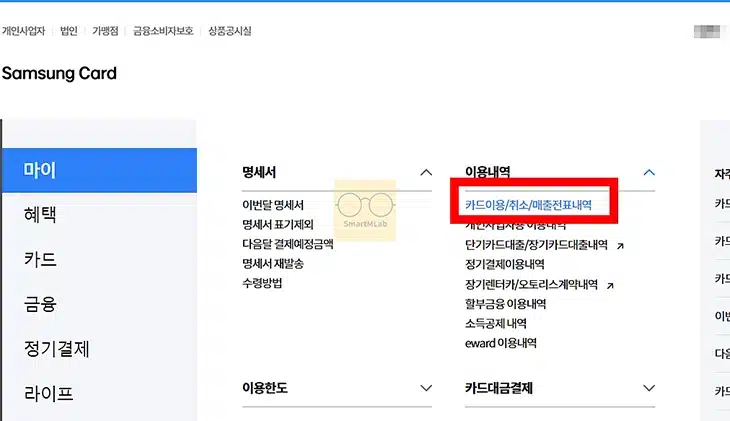Select the 마이 sidebar menu
Screen dimensions: 730x421
(x=99, y=170)
